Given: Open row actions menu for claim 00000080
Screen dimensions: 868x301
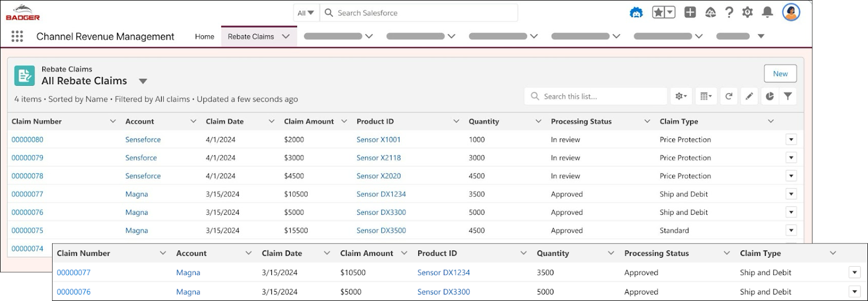Looking at the screenshot, I should [791, 140].
